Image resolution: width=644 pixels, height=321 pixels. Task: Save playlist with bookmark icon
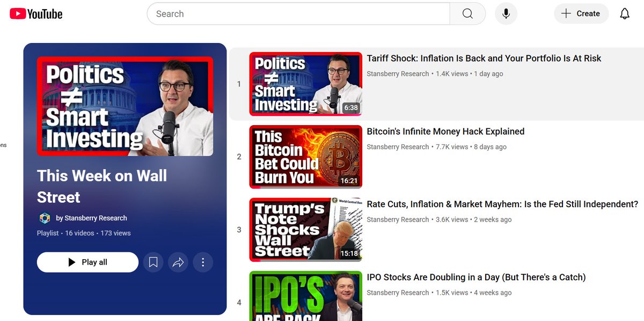click(x=153, y=262)
